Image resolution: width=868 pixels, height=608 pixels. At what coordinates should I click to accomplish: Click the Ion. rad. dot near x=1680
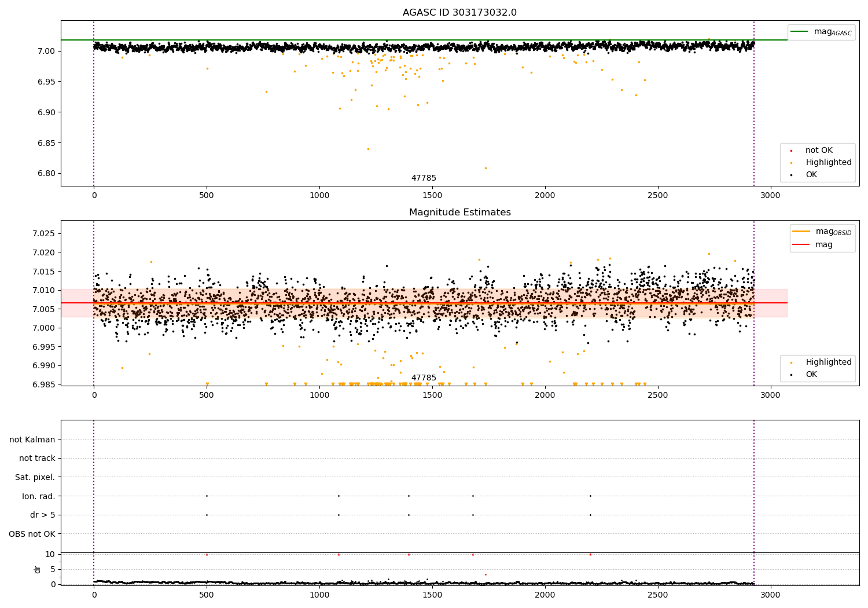pos(473,496)
